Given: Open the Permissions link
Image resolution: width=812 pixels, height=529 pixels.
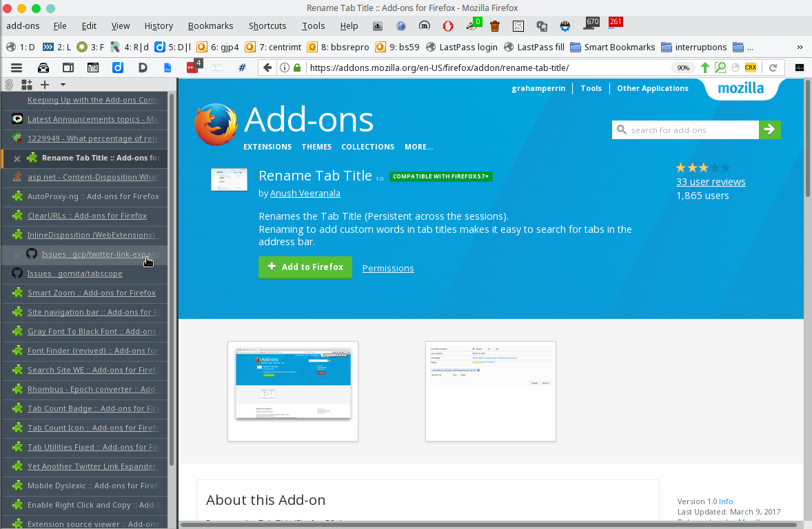Looking at the screenshot, I should 388,268.
